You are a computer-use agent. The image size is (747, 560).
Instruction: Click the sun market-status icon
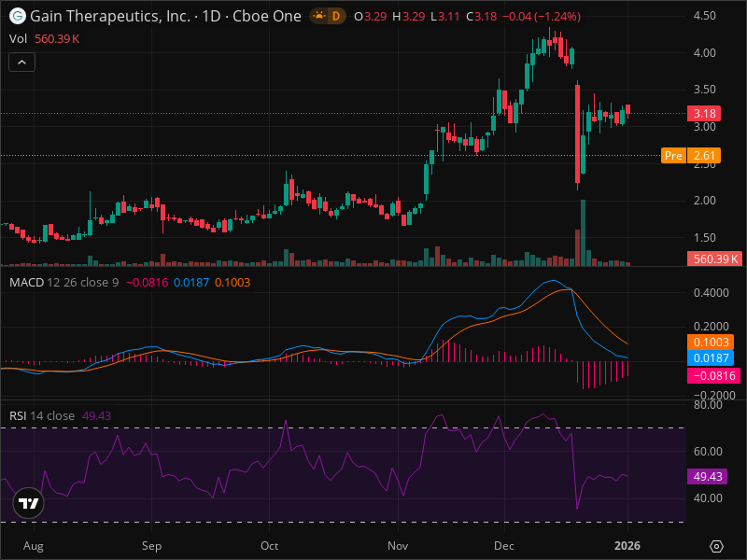click(318, 16)
